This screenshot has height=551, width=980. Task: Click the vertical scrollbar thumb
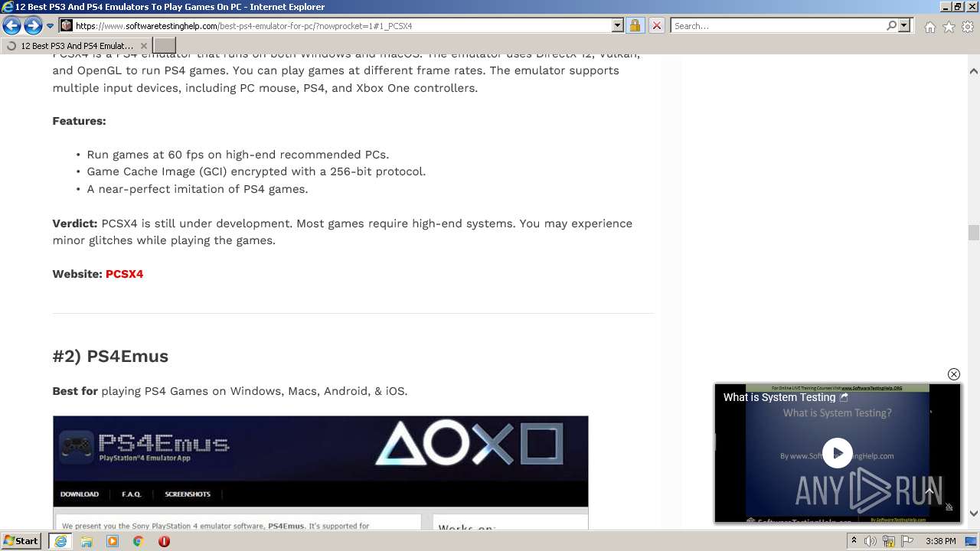coord(974,233)
